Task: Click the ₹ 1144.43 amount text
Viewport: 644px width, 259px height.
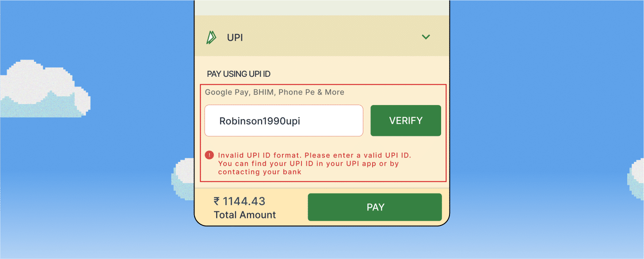Action: 240,201
